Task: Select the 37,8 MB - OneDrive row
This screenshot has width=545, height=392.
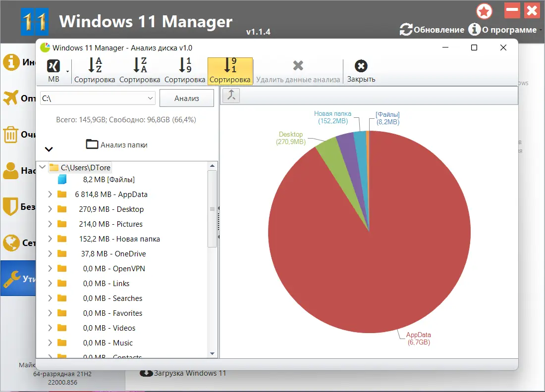Action: click(x=113, y=254)
